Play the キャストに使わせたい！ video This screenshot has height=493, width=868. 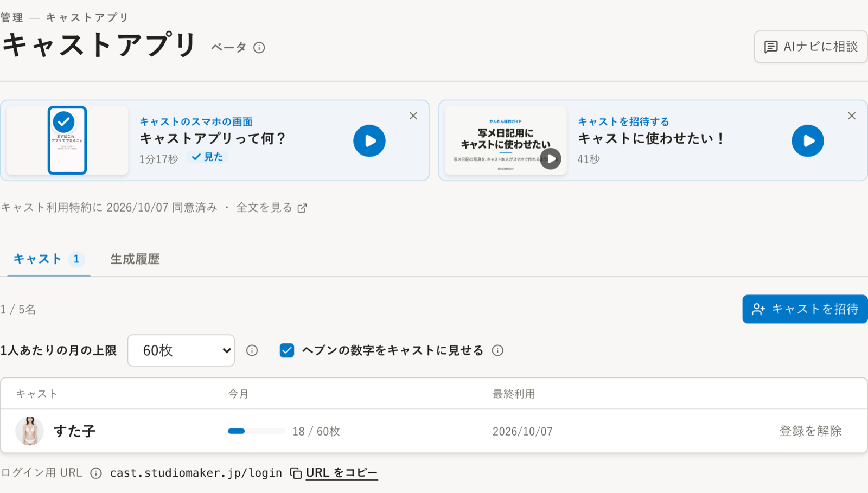[x=808, y=141]
